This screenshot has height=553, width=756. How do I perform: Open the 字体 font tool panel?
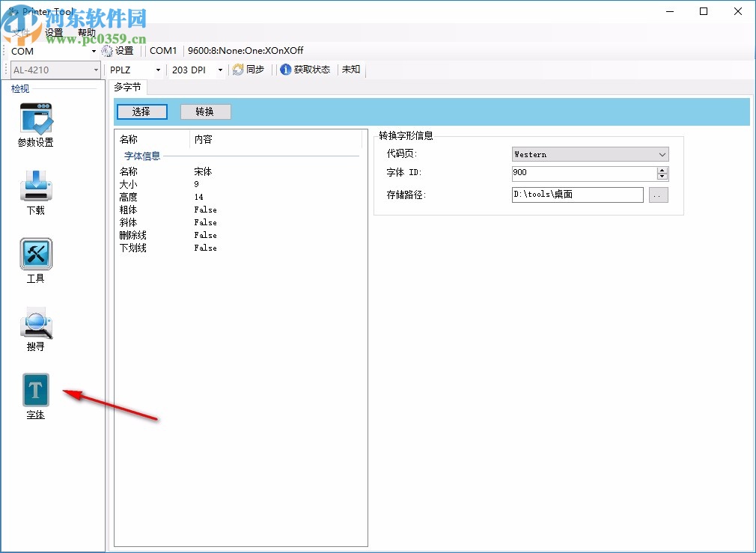pos(35,389)
